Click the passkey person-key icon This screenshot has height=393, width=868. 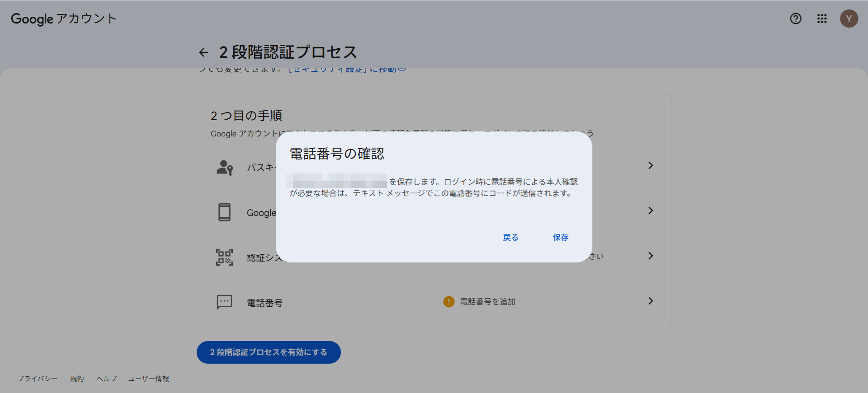[225, 168]
